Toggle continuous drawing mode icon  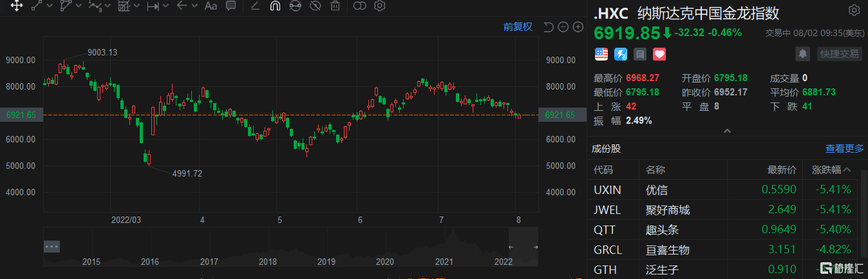click(295, 6)
